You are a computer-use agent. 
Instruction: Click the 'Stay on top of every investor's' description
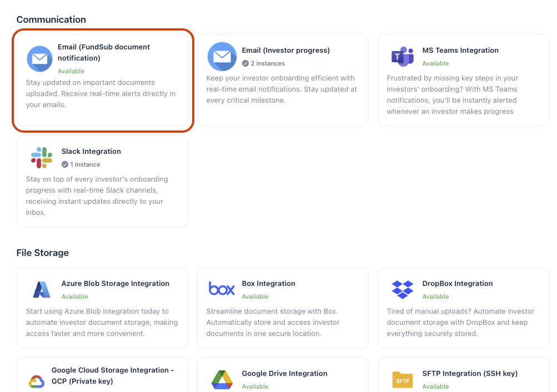point(97,195)
